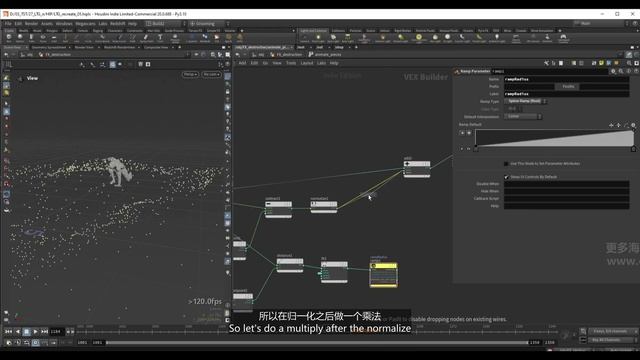This screenshot has width=640, height=360.
Task: Click the Disable When input field
Action: pos(566,184)
